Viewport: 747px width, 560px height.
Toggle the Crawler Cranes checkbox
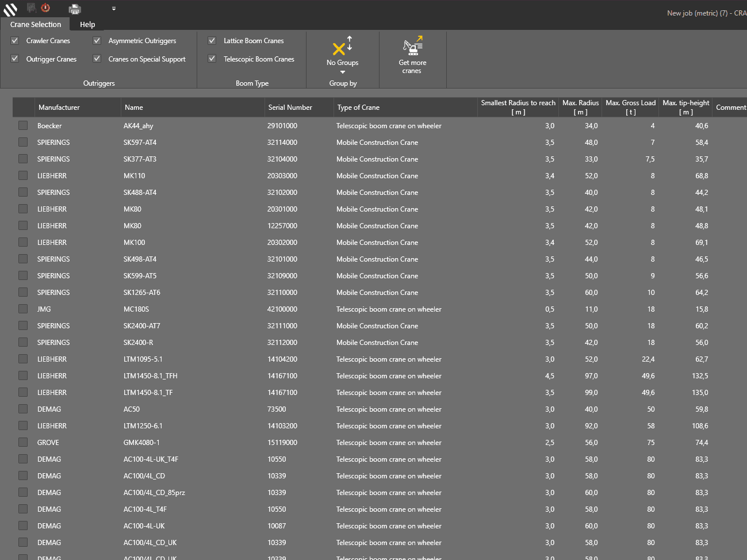pyautogui.click(x=15, y=40)
